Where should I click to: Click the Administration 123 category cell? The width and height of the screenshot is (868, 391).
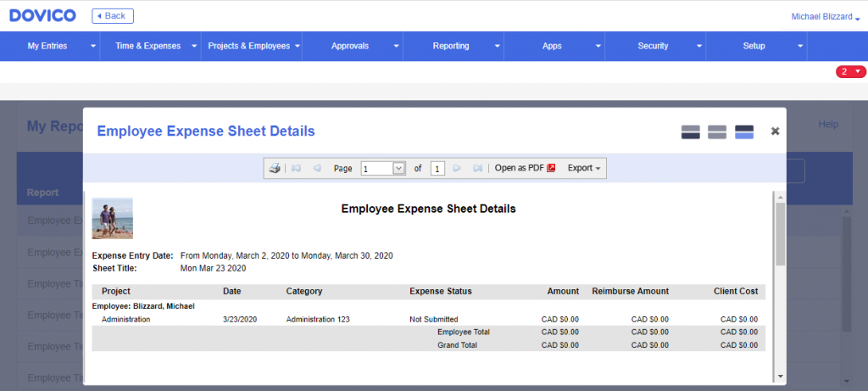click(318, 320)
